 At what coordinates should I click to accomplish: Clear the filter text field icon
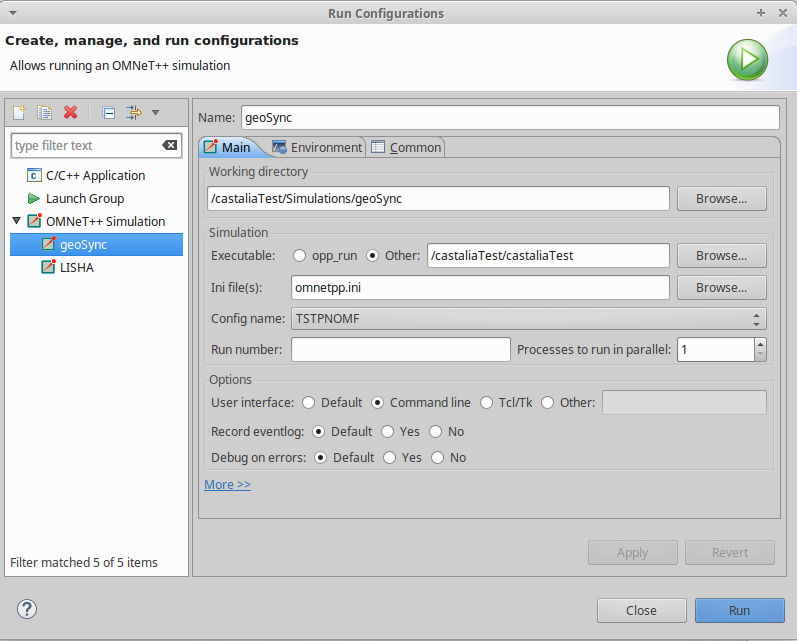[x=170, y=145]
